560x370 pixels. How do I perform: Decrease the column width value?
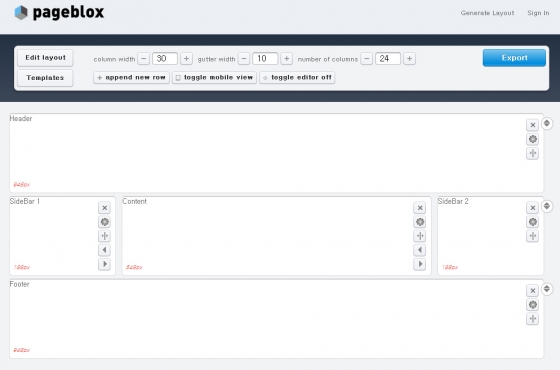tap(144, 59)
